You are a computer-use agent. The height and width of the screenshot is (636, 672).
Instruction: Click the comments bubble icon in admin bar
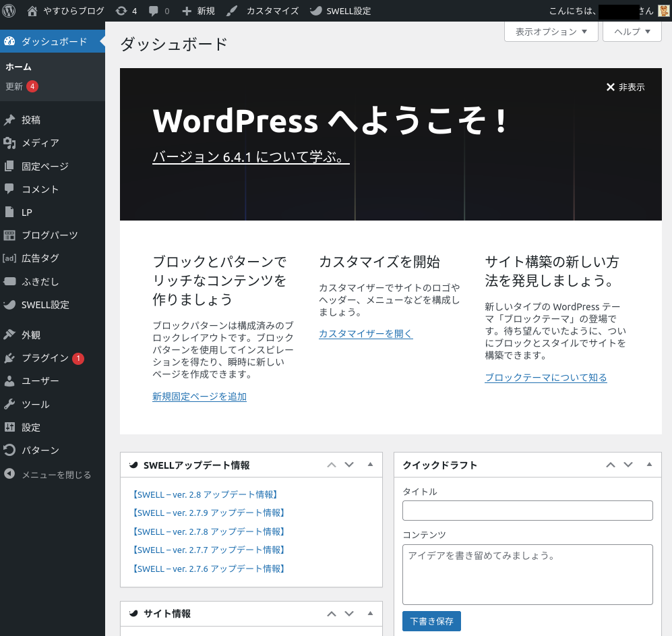coord(154,11)
